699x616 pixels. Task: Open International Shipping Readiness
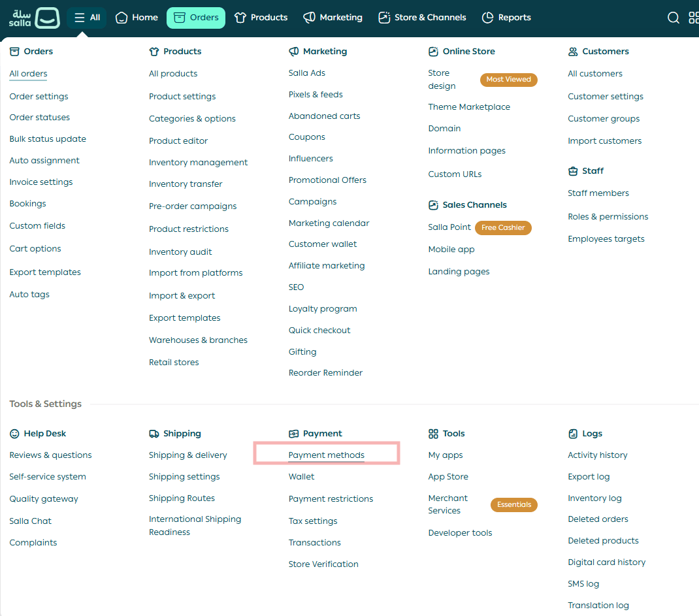tap(195, 525)
